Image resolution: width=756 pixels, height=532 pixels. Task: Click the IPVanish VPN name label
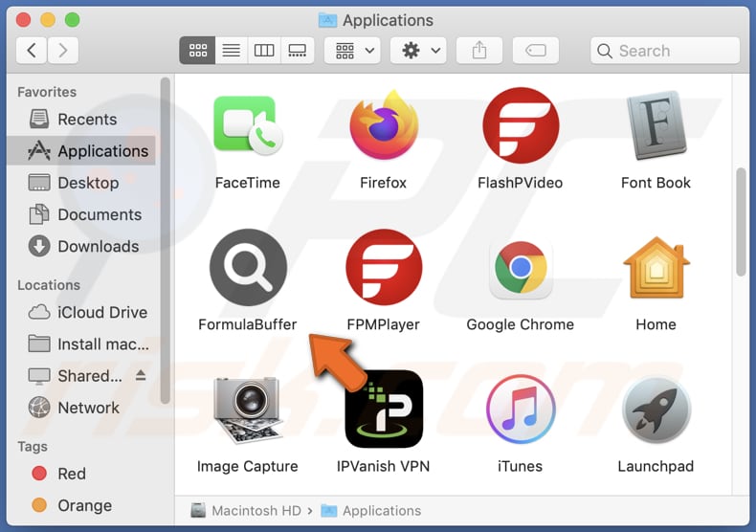(x=384, y=466)
